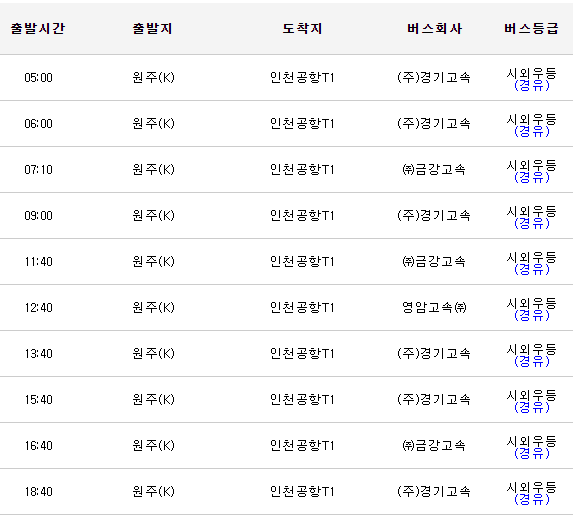Click 인천공항T1 destination in the 09:00 row
This screenshot has height=517, width=573.
[x=302, y=216]
